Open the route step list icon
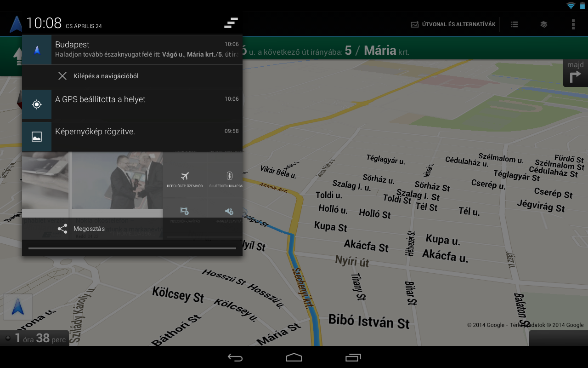Viewport: 588px width, 368px height. [x=514, y=24]
